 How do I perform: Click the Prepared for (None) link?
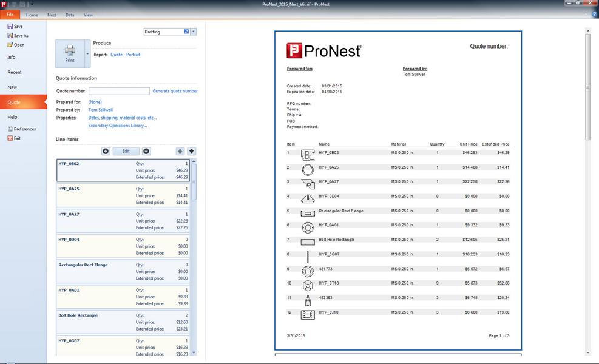95,102
